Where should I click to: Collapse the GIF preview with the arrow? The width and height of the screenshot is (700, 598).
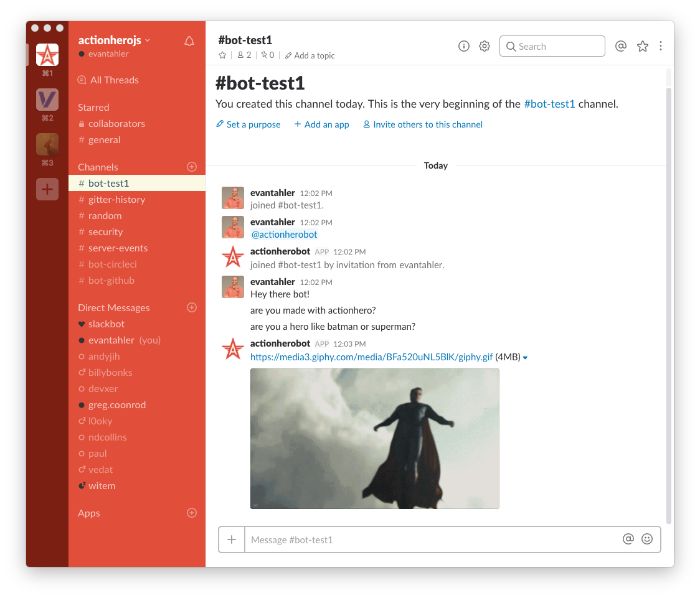tap(526, 358)
